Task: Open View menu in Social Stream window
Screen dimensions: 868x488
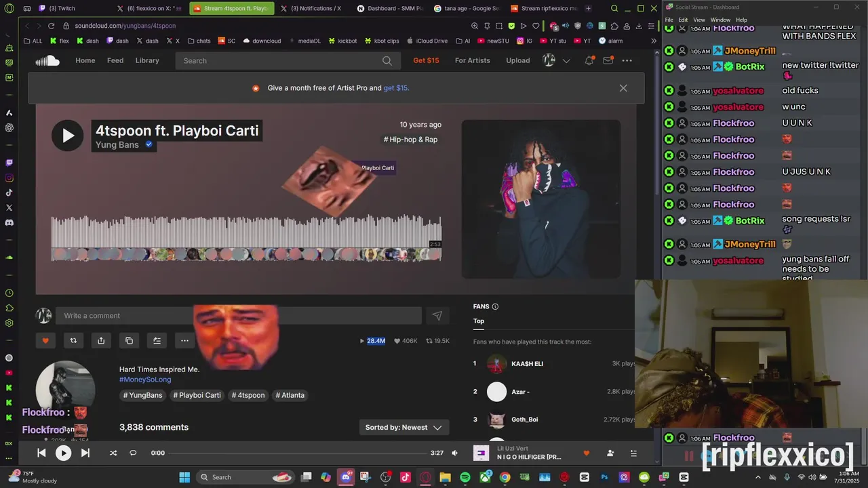Action: coord(699,20)
